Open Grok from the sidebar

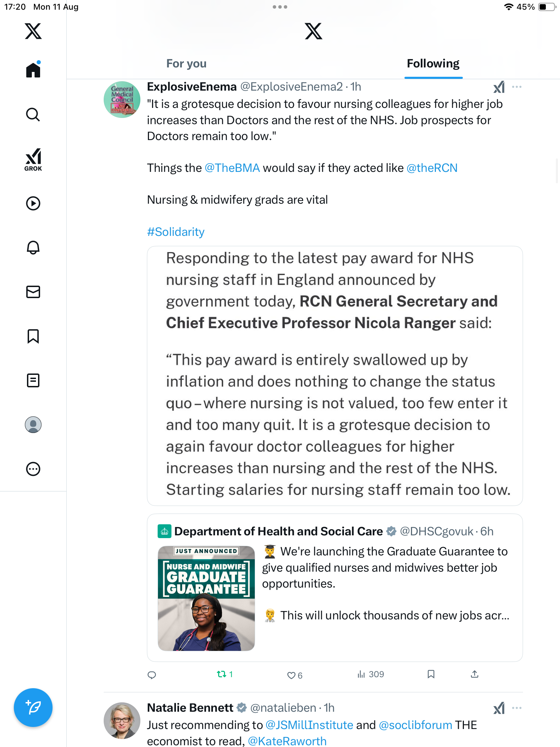[x=33, y=160]
